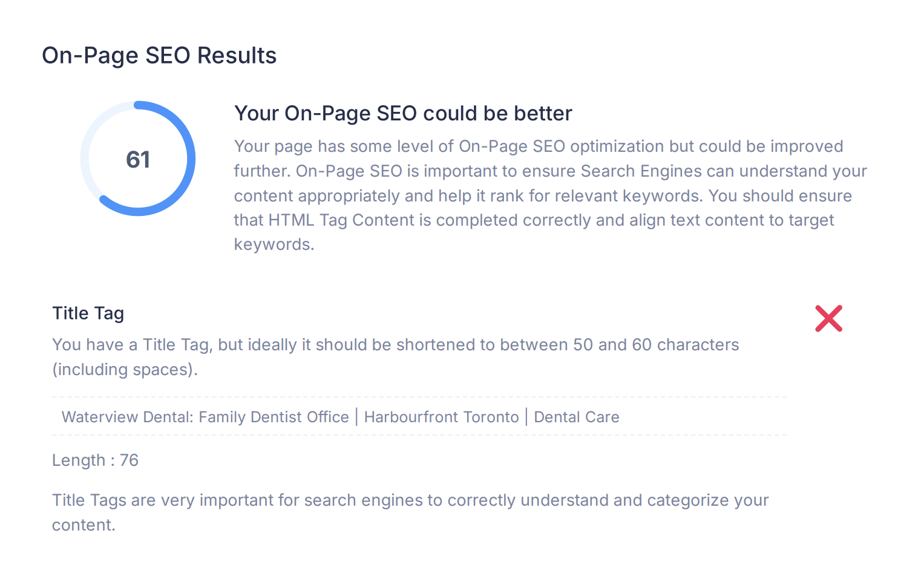Click the 'Harbourfront Toronto' text in title
The image size is (921, 588).
click(x=442, y=417)
